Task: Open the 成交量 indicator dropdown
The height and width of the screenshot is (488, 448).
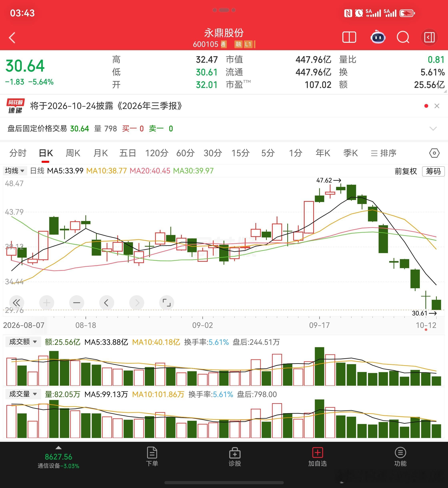Action: [x=23, y=394]
